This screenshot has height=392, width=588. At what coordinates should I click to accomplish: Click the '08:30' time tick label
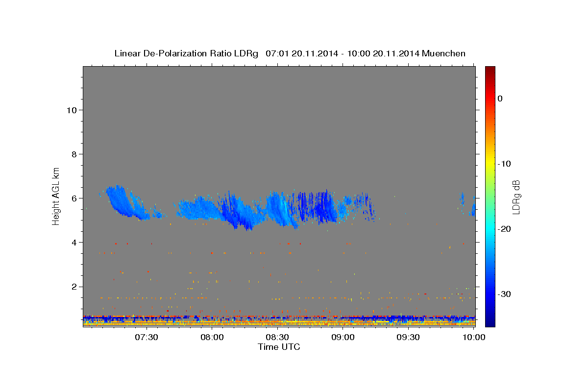pyautogui.click(x=277, y=338)
